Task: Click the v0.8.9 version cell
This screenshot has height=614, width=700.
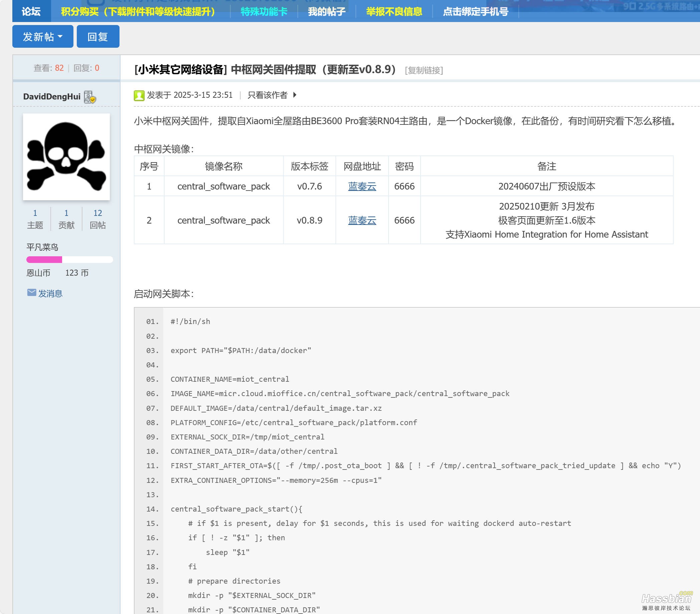Action: [309, 220]
